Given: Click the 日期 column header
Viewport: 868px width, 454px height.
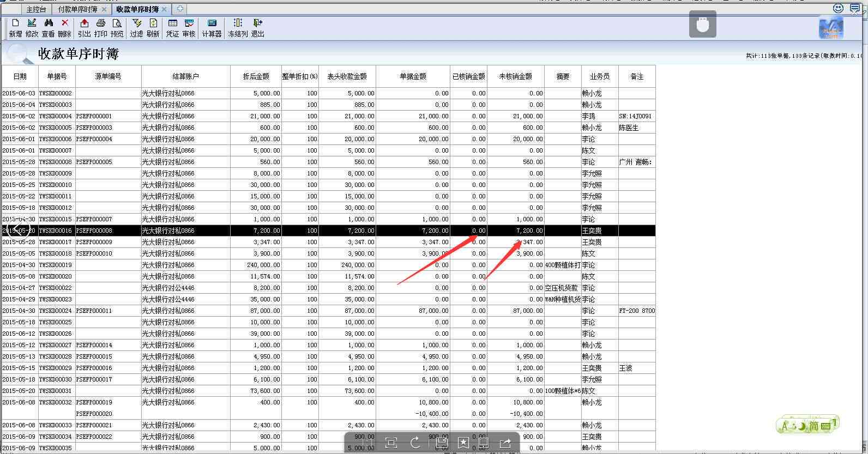Looking at the screenshot, I should (20, 76).
